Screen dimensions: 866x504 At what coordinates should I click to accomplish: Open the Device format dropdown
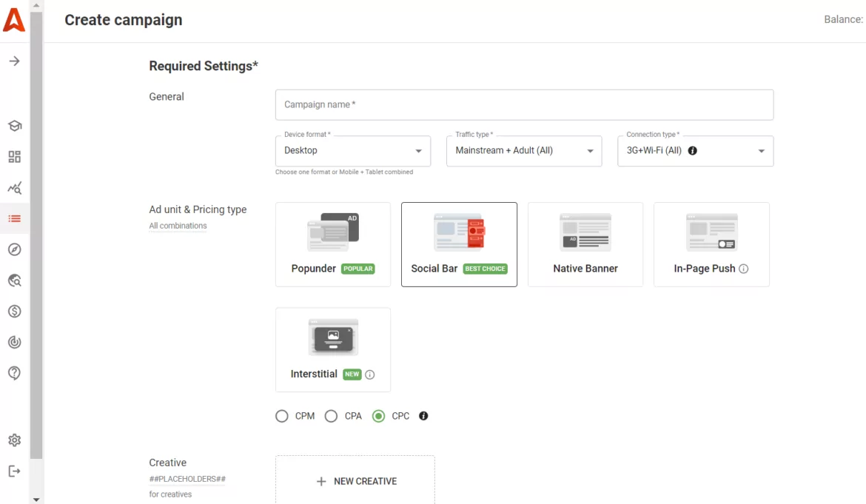tap(352, 151)
